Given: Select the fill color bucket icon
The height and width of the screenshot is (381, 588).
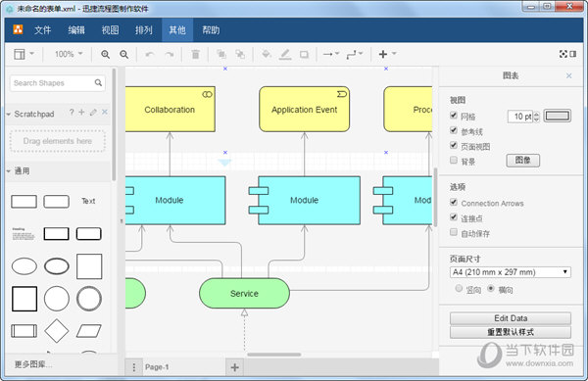Looking at the screenshot, I should coord(266,54).
